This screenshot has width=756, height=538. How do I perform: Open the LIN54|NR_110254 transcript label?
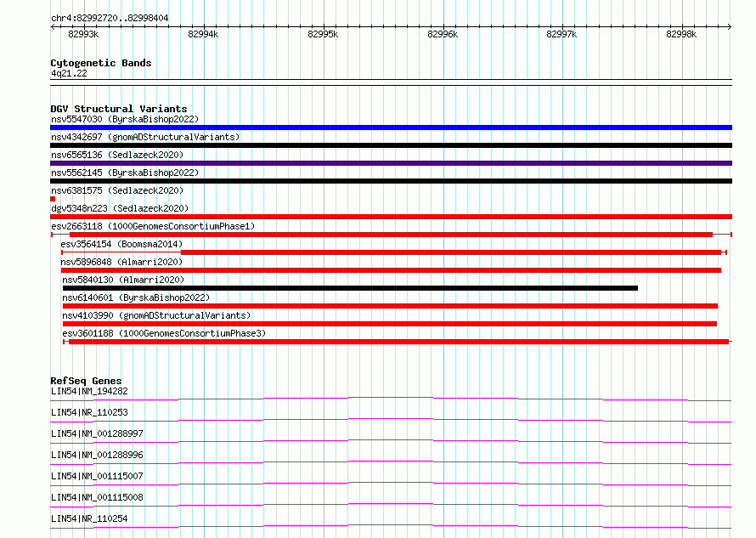pyautogui.click(x=89, y=518)
